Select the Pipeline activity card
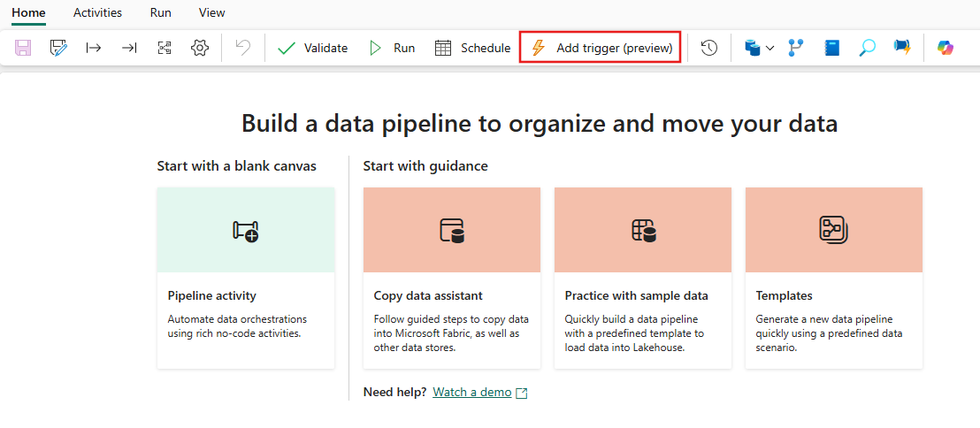This screenshot has height=428, width=980. click(246, 278)
